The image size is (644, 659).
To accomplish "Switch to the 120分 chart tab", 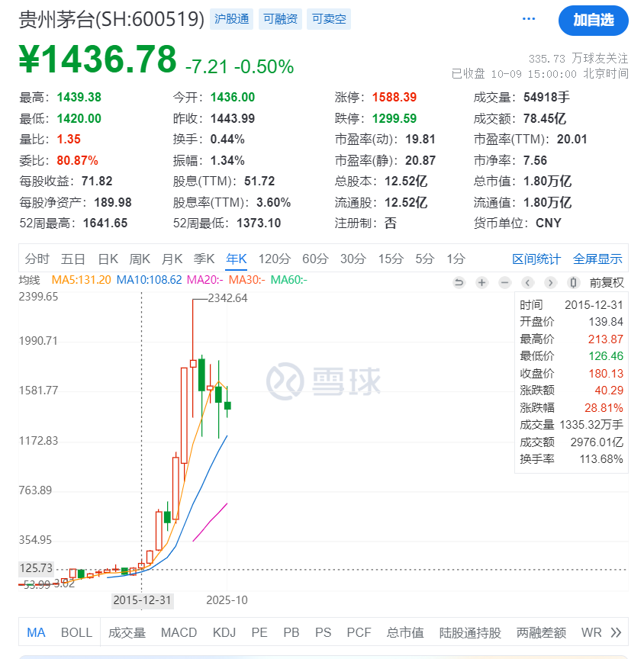I will [275, 259].
